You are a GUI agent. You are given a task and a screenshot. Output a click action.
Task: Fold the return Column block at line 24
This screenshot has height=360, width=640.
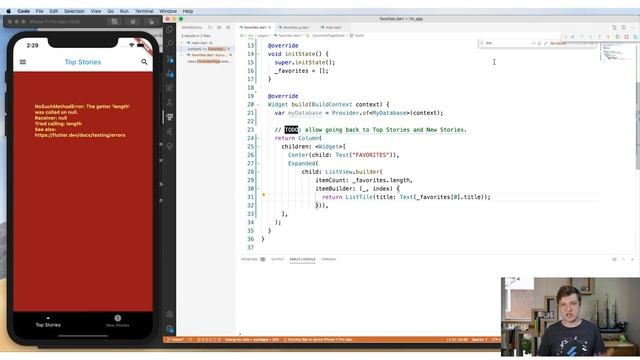(258, 138)
